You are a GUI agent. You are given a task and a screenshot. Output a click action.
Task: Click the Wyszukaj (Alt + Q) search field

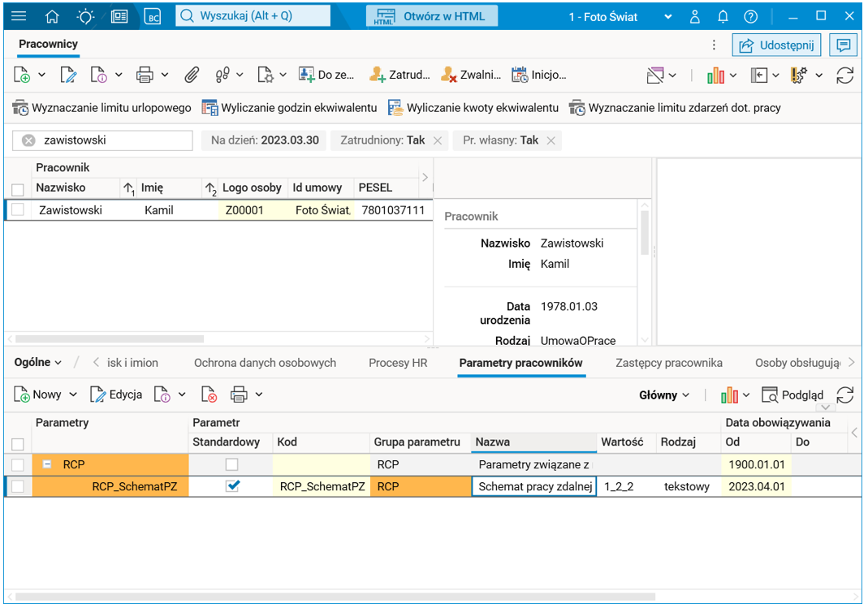click(x=253, y=16)
